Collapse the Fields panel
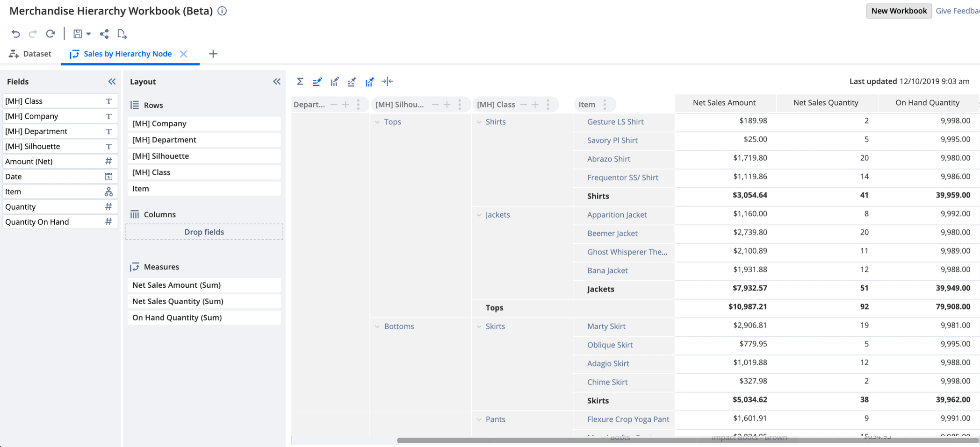980x447 pixels. [x=112, y=81]
